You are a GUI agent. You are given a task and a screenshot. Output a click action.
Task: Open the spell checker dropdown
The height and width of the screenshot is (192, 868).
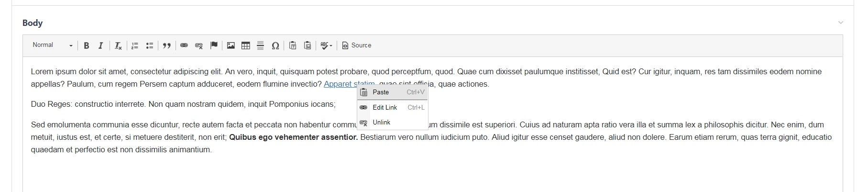(326, 45)
